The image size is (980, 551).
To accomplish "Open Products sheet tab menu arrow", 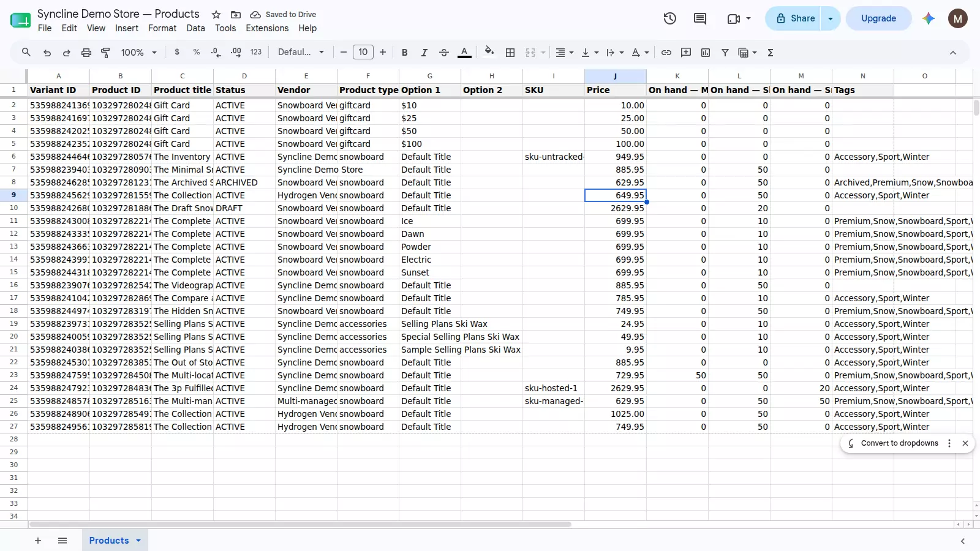I will coord(138,541).
